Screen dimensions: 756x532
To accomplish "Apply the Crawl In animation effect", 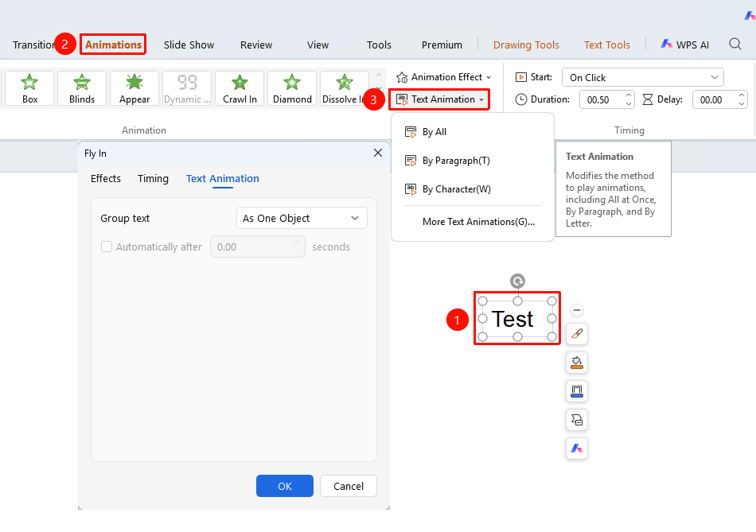I will (x=240, y=88).
